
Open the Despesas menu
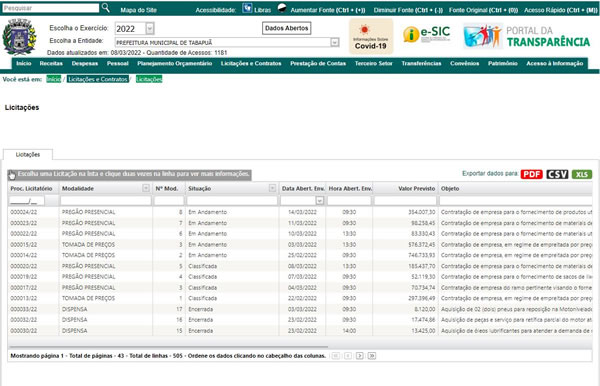click(x=85, y=64)
